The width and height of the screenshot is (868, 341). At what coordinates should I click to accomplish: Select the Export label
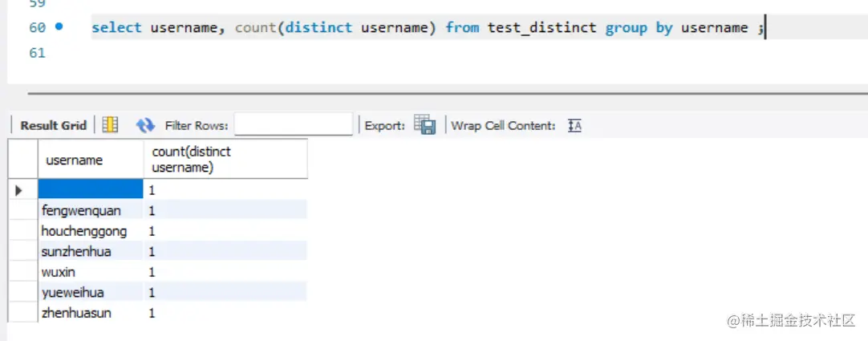pyautogui.click(x=385, y=126)
